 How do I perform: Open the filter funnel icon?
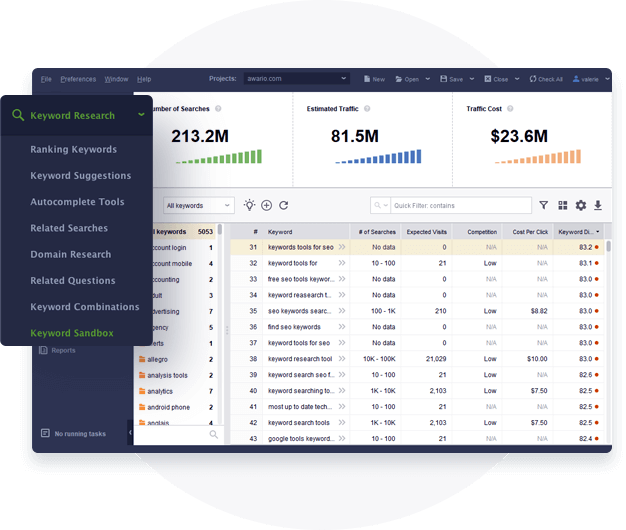coord(544,205)
